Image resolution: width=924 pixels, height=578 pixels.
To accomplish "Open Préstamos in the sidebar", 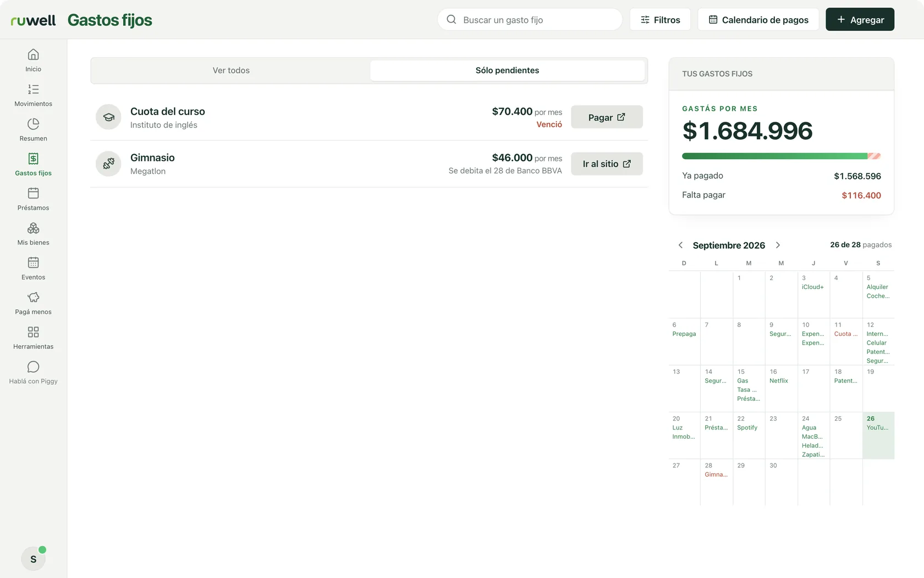I will [x=33, y=199].
